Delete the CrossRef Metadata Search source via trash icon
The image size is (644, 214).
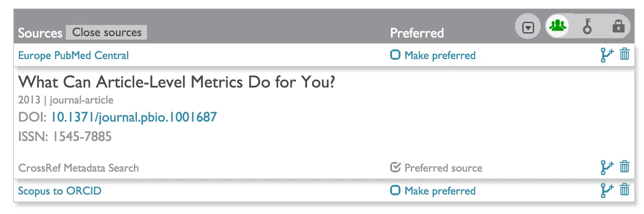point(625,167)
